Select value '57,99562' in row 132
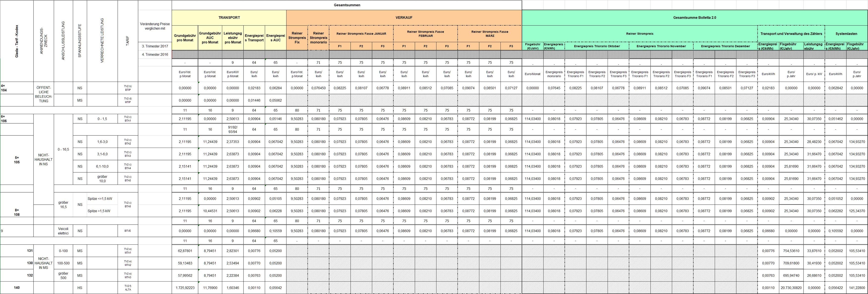Viewport: 868px width, 294px height. [185, 275]
